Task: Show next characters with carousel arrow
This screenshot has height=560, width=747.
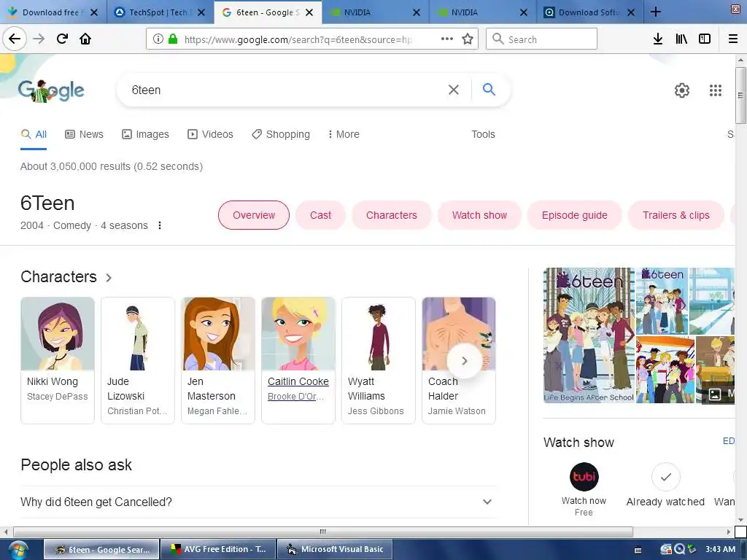Action: point(465,361)
